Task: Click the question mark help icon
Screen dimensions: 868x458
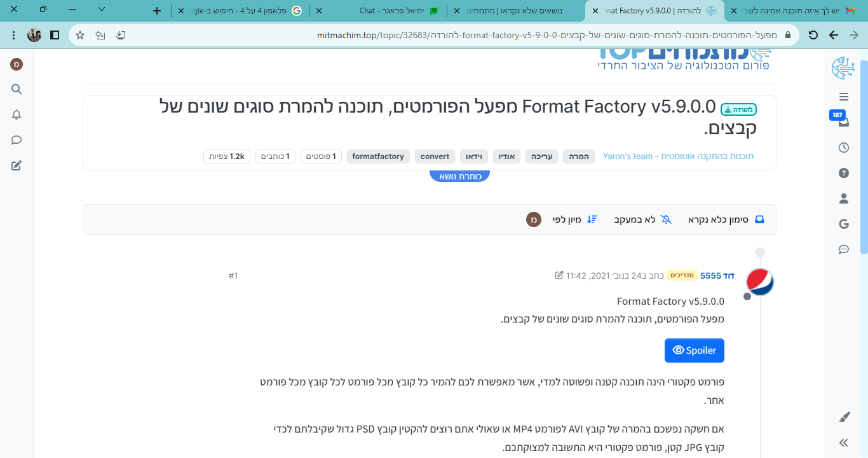Action: coord(844,173)
